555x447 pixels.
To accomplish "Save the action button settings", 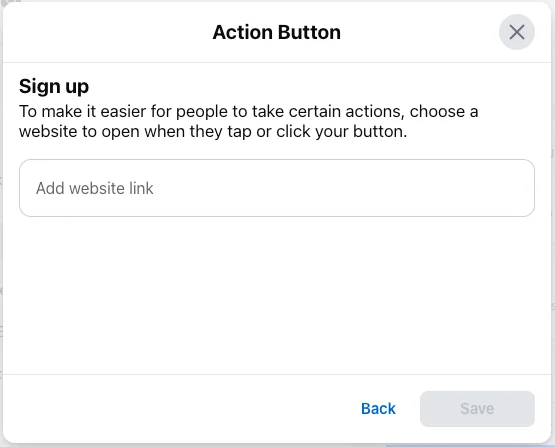I will click(477, 409).
